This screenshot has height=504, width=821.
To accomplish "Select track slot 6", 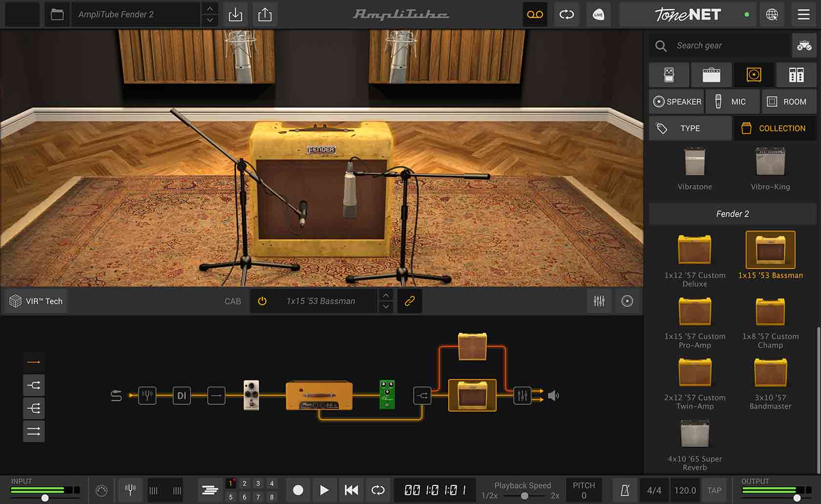I will coord(244,497).
